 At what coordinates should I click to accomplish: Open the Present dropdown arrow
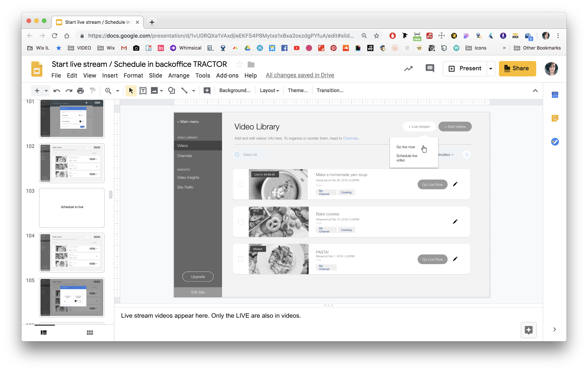click(x=491, y=69)
